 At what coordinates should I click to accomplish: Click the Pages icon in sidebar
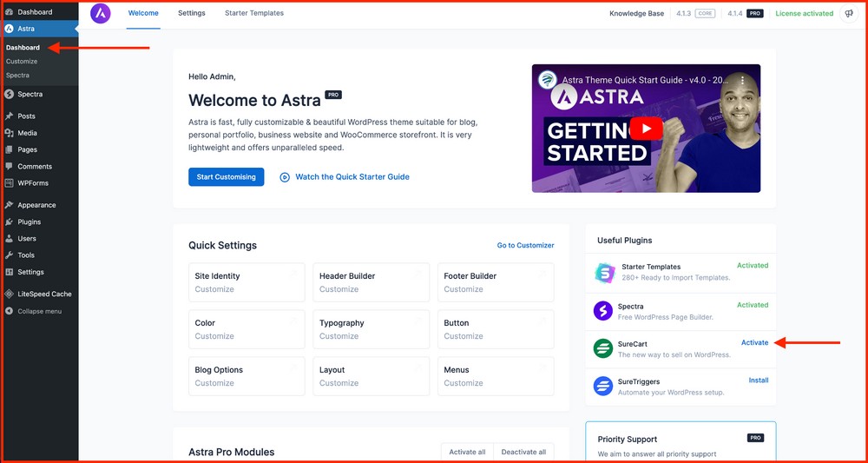[x=9, y=149]
